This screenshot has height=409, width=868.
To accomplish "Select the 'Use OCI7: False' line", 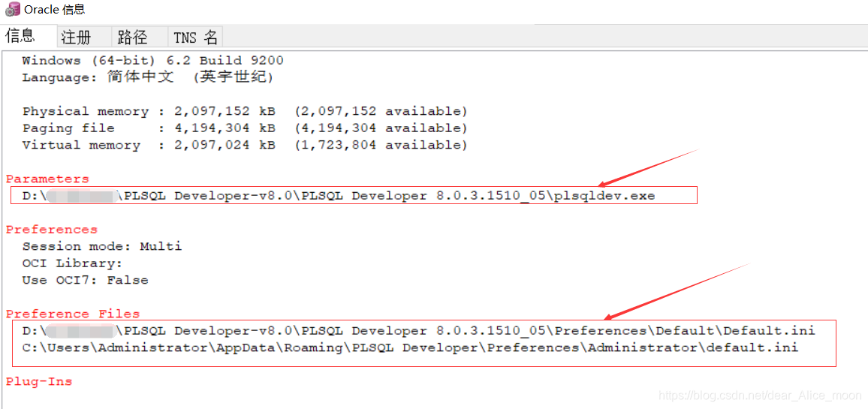I will pos(86,280).
